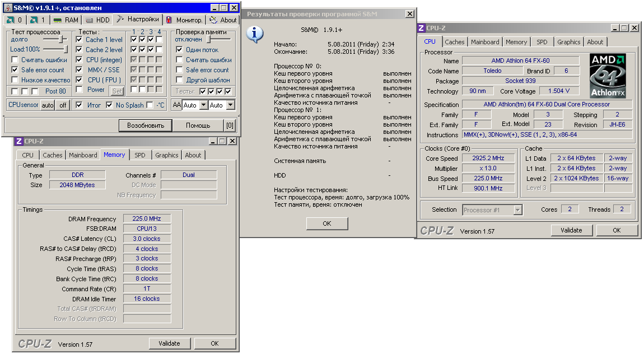Toggle the CPU ( FPU ) test checkbox
The image size is (644, 354).
(80, 80)
